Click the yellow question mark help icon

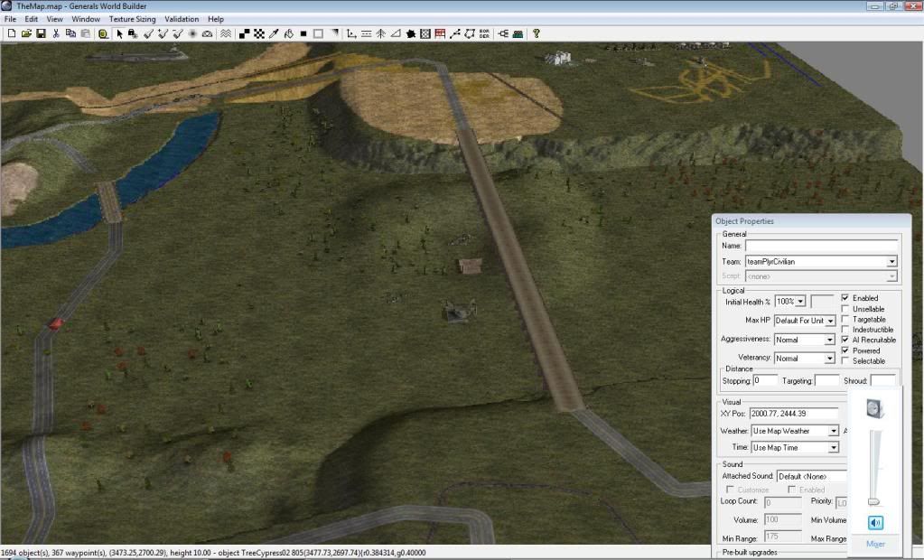tap(536, 33)
